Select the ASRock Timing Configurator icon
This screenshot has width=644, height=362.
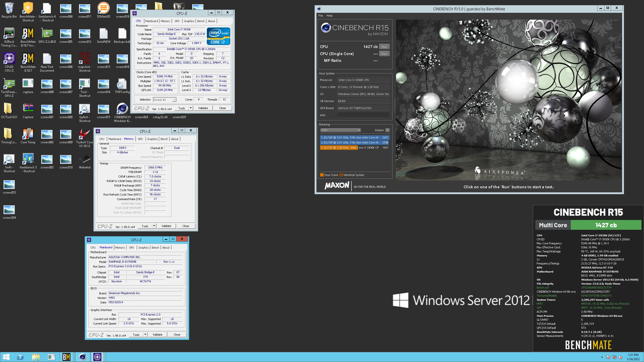(9, 37)
